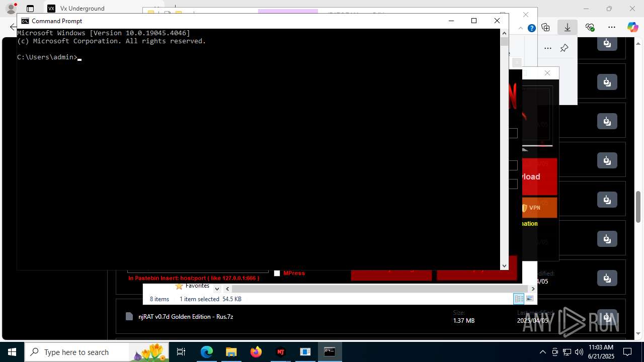This screenshot has height=362, width=644.
Task: Click '1 item selected 54.5 KB' status text
Action: coord(210,299)
